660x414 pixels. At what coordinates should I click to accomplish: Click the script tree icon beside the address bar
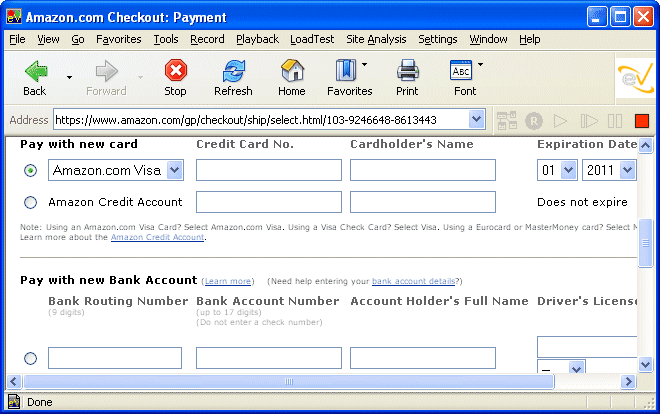pos(507,121)
